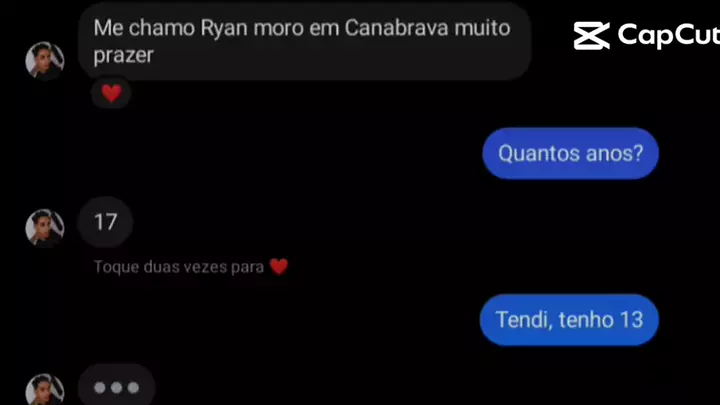The image size is (720, 405).
Task: Tap the avatar next to the 17 message
Action: tap(45, 228)
